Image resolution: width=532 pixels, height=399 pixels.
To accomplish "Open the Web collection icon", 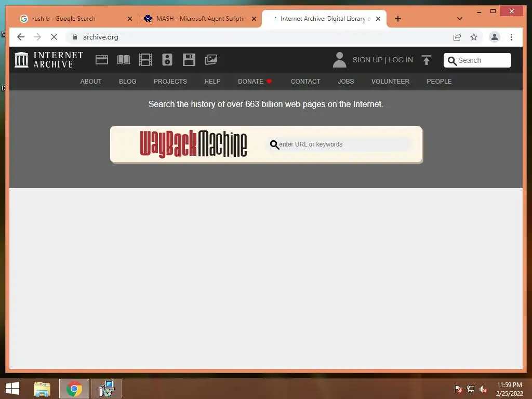I will click(x=101, y=60).
